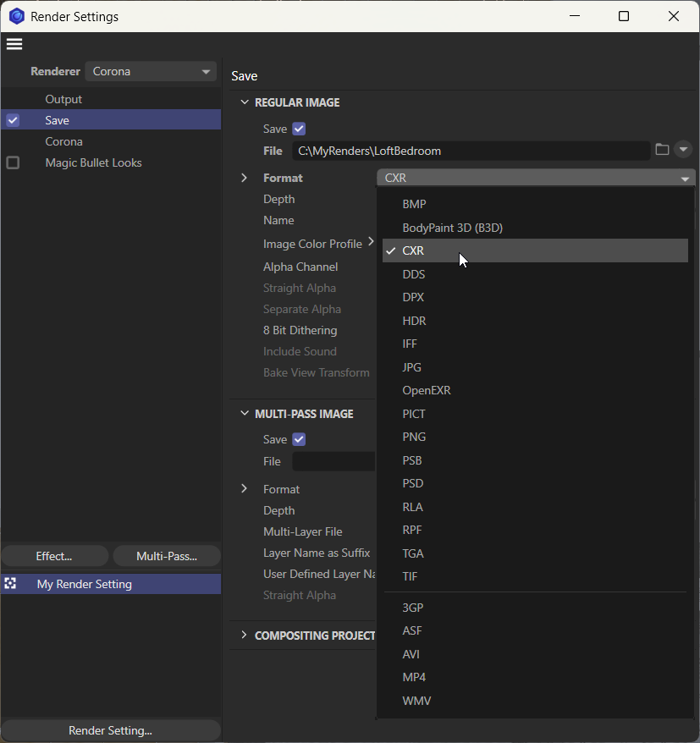This screenshot has width=700, height=743.
Task: Expand the Compositing Project section
Action: coord(244,635)
